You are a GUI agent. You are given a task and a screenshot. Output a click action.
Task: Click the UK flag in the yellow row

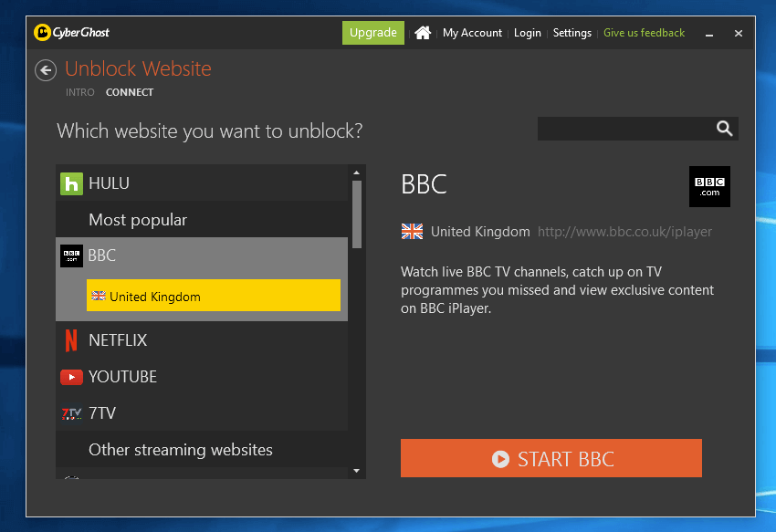99,296
